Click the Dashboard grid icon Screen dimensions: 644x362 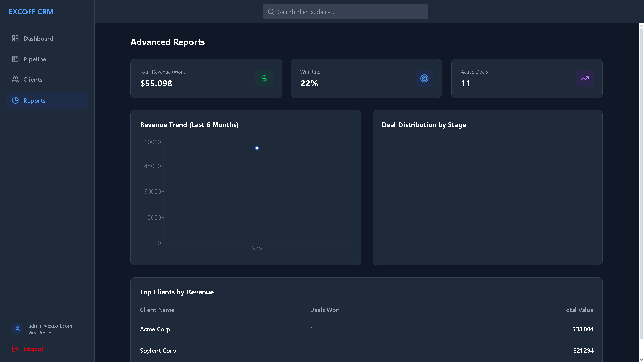15,39
